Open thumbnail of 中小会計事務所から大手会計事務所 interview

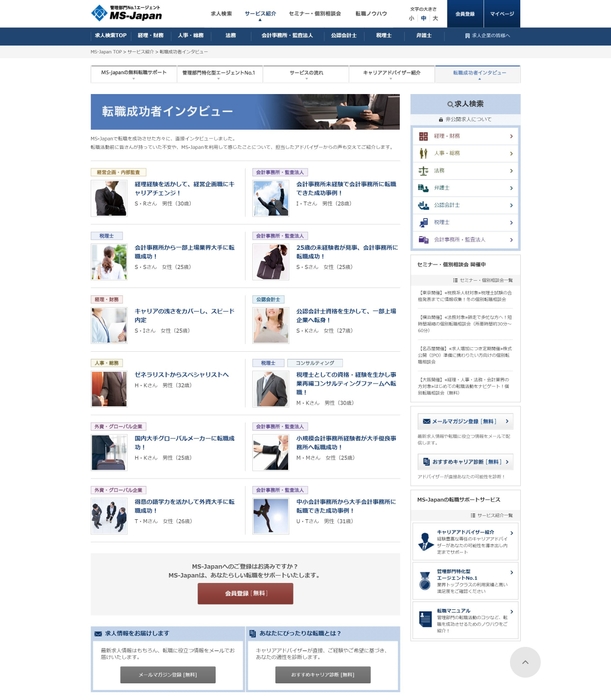click(x=270, y=517)
